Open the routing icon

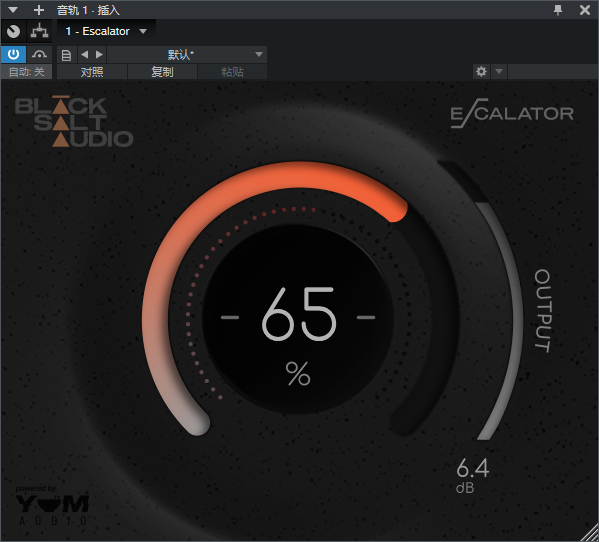(39, 31)
